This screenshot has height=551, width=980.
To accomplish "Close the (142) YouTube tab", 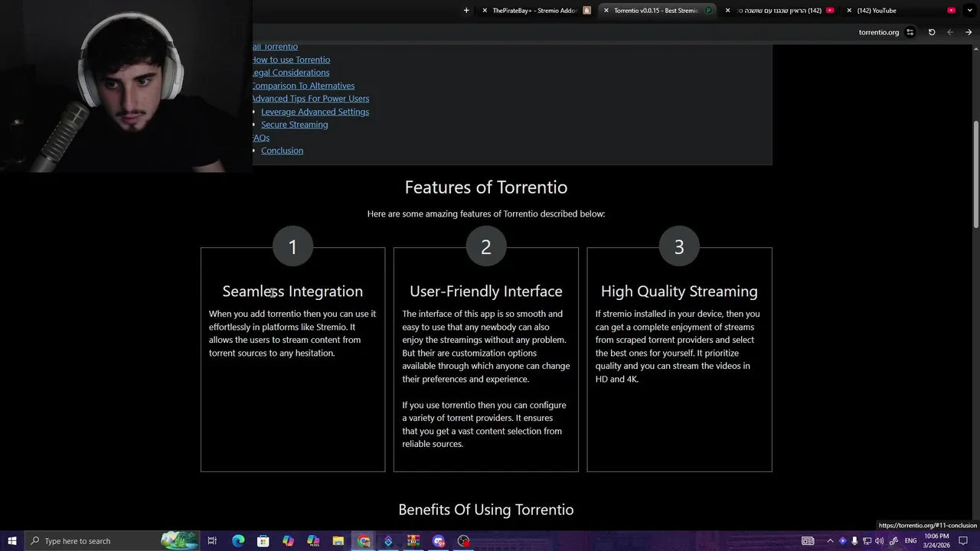I will (849, 11).
